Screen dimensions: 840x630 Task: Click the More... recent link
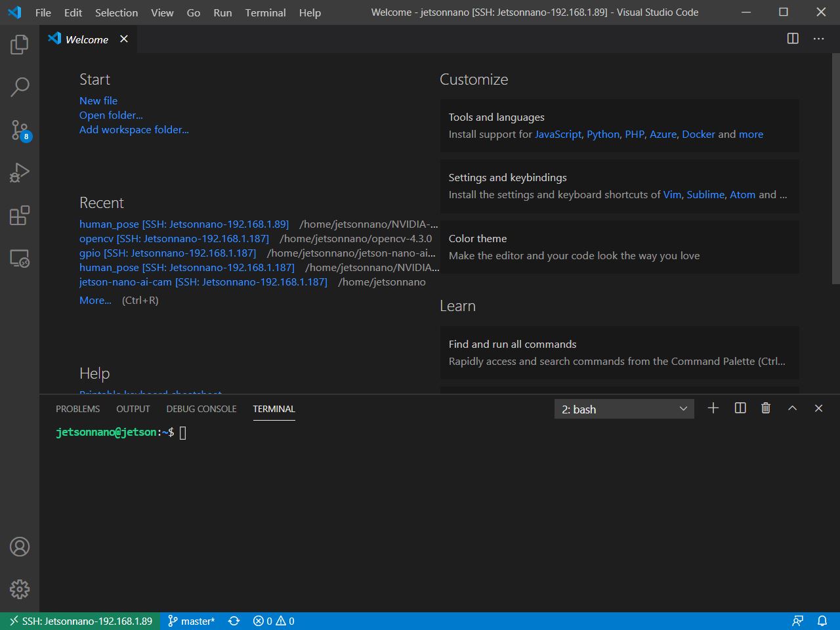coord(95,300)
